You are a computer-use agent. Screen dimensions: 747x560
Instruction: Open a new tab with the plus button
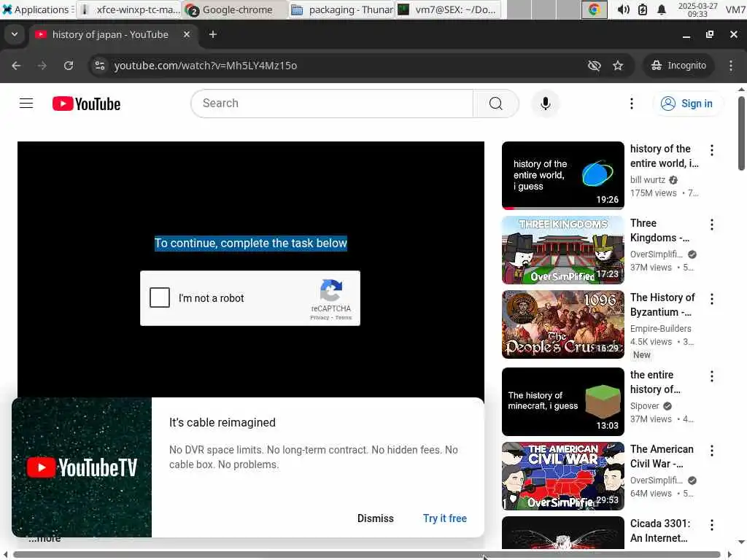(x=213, y=34)
